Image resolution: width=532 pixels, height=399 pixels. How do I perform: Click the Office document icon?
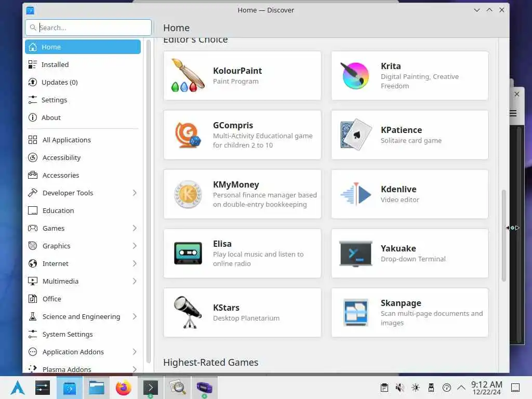coord(33,299)
